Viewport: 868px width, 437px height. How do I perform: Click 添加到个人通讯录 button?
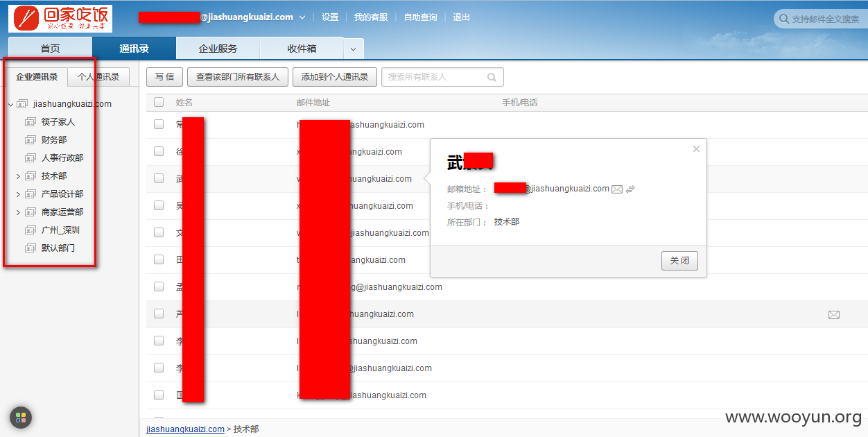pyautogui.click(x=335, y=77)
